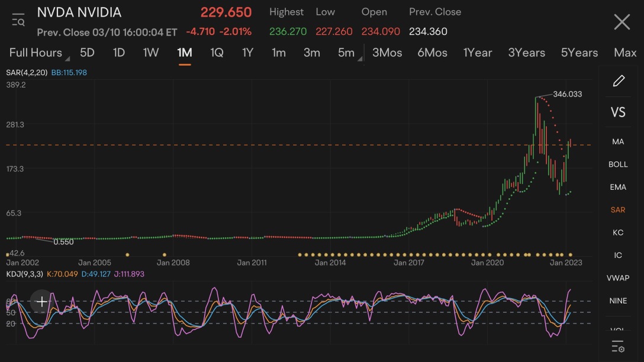Set range to Max
This screenshot has height=362, width=644.
tap(625, 53)
